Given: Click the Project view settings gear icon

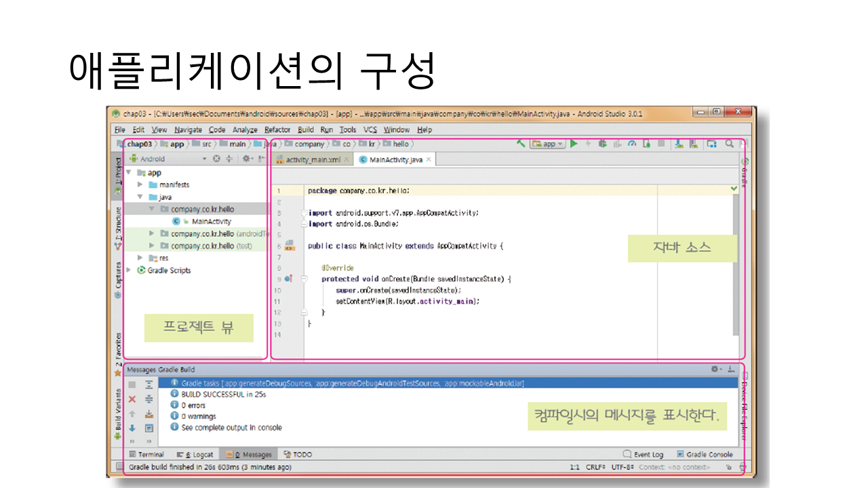Looking at the screenshot, I should [x=245, y=159].
